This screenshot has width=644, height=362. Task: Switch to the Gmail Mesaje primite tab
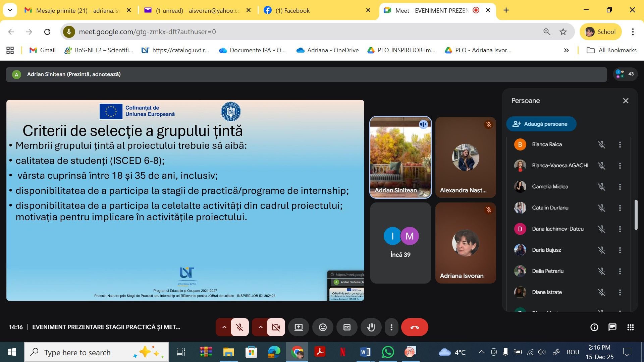tap(77, 10)
